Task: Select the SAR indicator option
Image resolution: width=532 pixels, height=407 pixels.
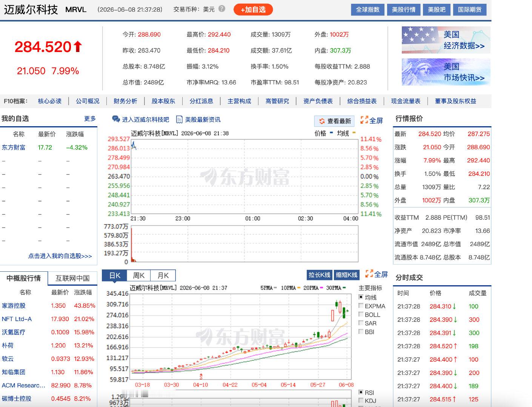Action: pos(361,323)
